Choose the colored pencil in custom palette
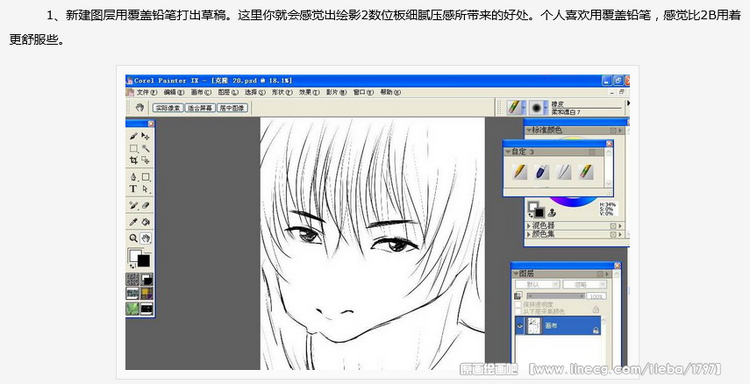The height and width of the screenshot is (384, 750). click(x=585, y=172)
